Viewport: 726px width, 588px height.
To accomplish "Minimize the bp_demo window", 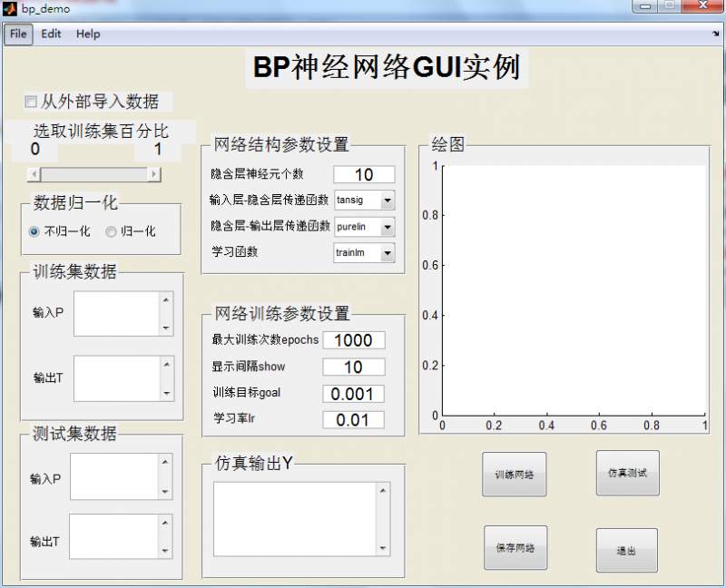I will click(x=645, y=6).
